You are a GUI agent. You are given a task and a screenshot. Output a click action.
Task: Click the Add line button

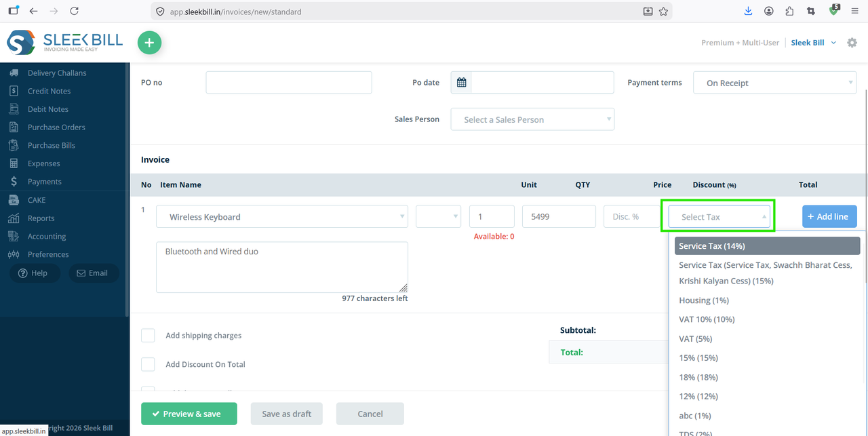coord(829,216)
